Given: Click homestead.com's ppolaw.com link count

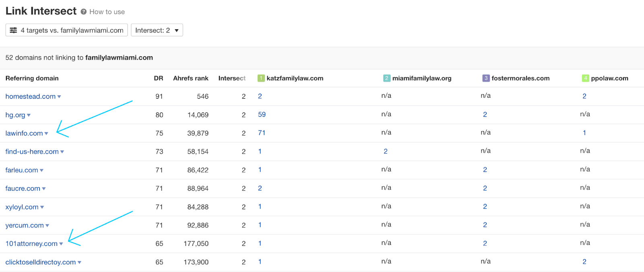Looking at the screenshot, I should (584, 96).
